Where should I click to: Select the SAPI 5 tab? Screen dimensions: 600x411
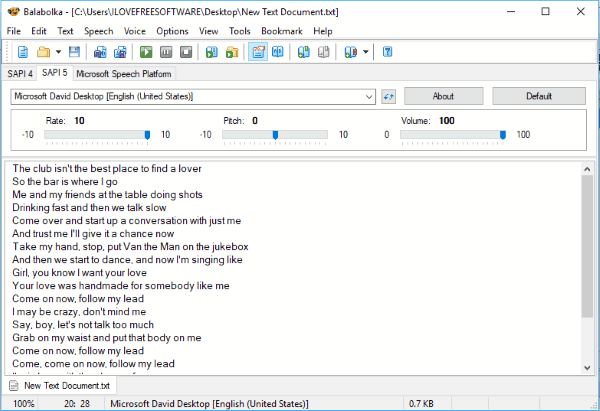tap(54, 73)
